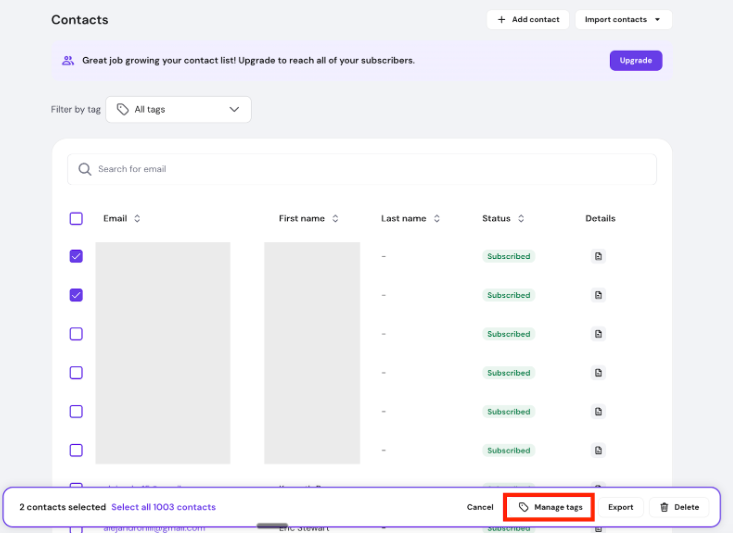Image resolution: width=733 pixels, height=533 pixels.
Task: Check the third contact row checkbox
Action: coord(76,334)
